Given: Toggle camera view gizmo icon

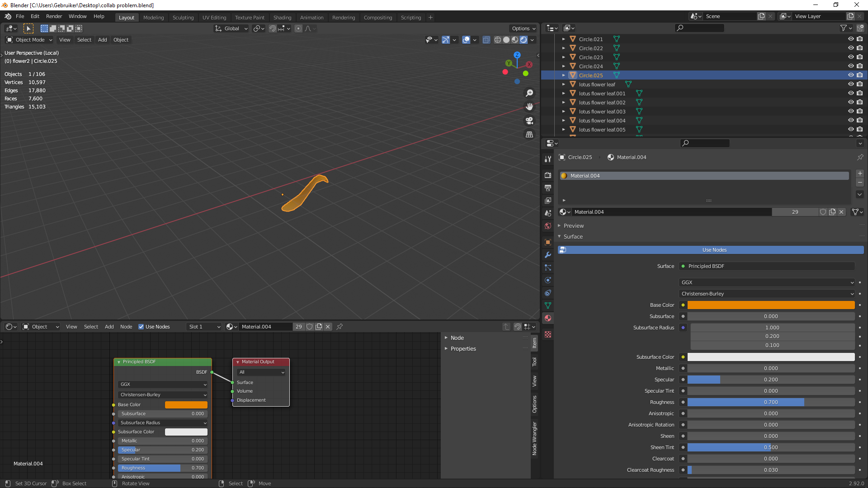Looking at the screenshot, I should point(529,121).
